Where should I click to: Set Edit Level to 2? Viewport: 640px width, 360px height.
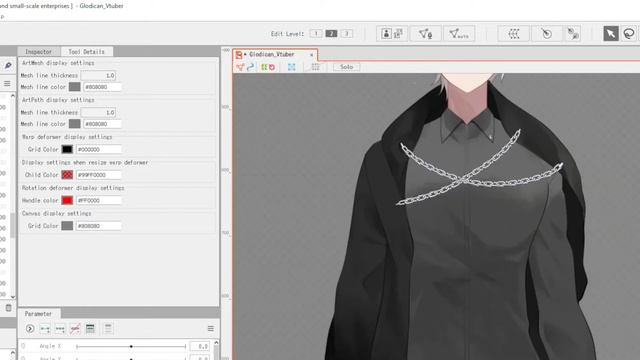pyautogui.click(x=331, y=33)
